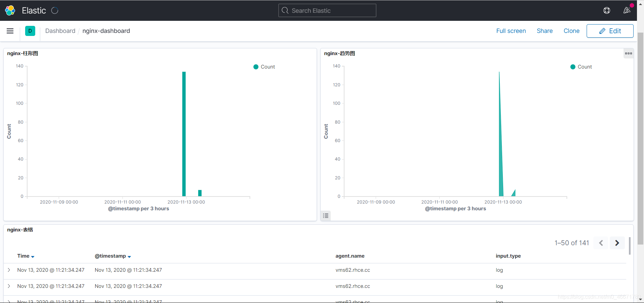Click the area peak in nginx-趋势图

[500, 134]
